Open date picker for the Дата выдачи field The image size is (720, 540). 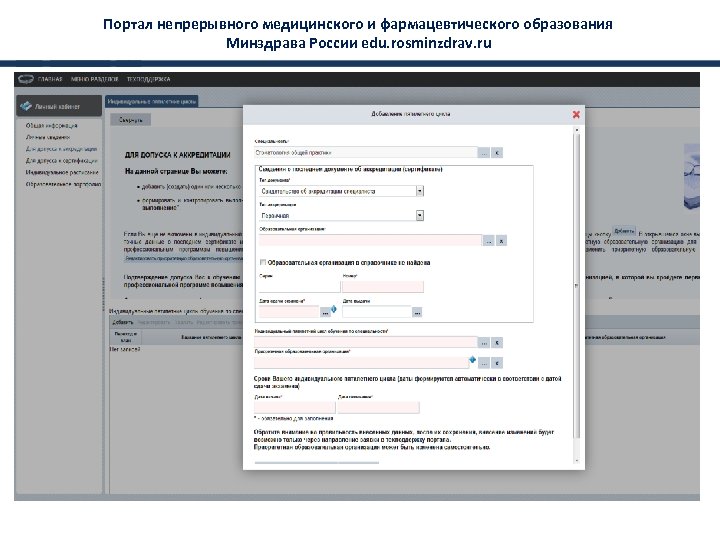(x=416, y=312)
